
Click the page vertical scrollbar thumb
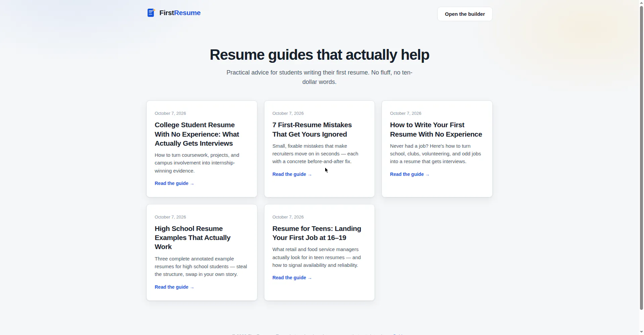pyautogui.click(x=641, y=158)
